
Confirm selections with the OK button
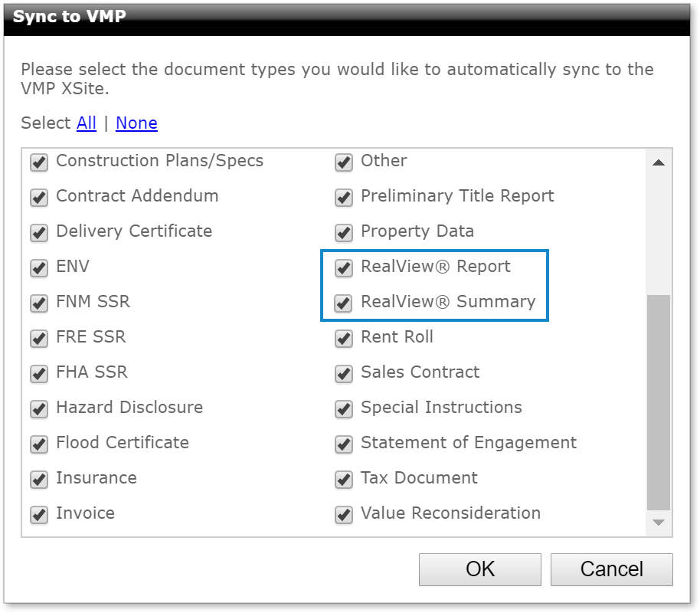(480, 569)
